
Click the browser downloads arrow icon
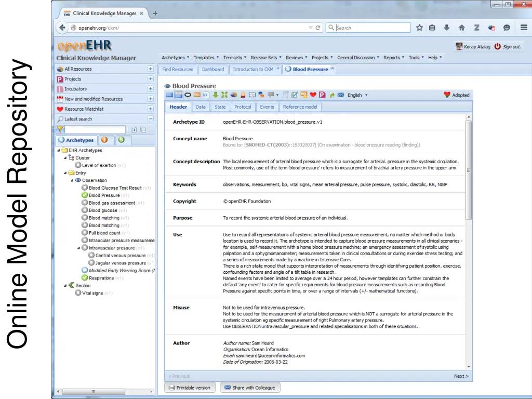point(446,28)
